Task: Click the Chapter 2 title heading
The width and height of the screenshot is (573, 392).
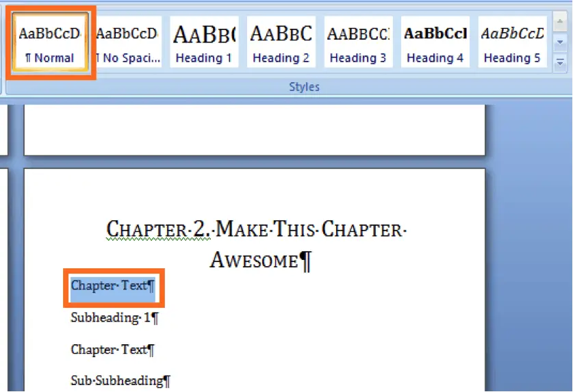Action: (x=257, y=244)
